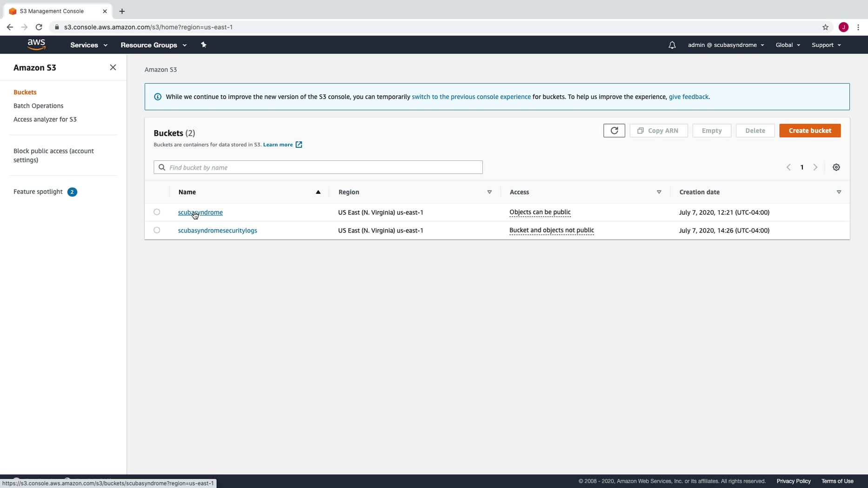
Task: Sort buckets by Access column arrow
Action: 659,192
